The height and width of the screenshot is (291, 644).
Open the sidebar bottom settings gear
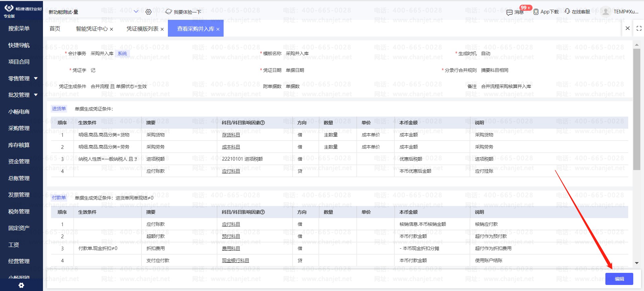pyautogui.click(x=21, y=285)
